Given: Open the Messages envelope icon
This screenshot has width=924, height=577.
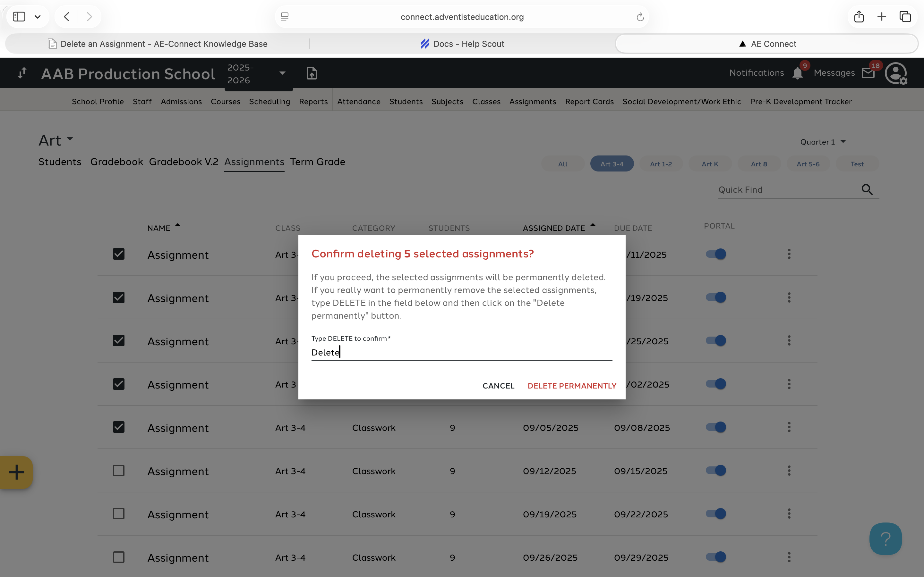Looking at the screenshot, I should tap(868, 73).
